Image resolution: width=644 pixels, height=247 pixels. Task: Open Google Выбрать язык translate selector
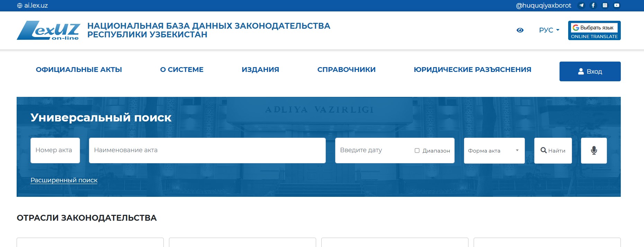coord(594,28)
